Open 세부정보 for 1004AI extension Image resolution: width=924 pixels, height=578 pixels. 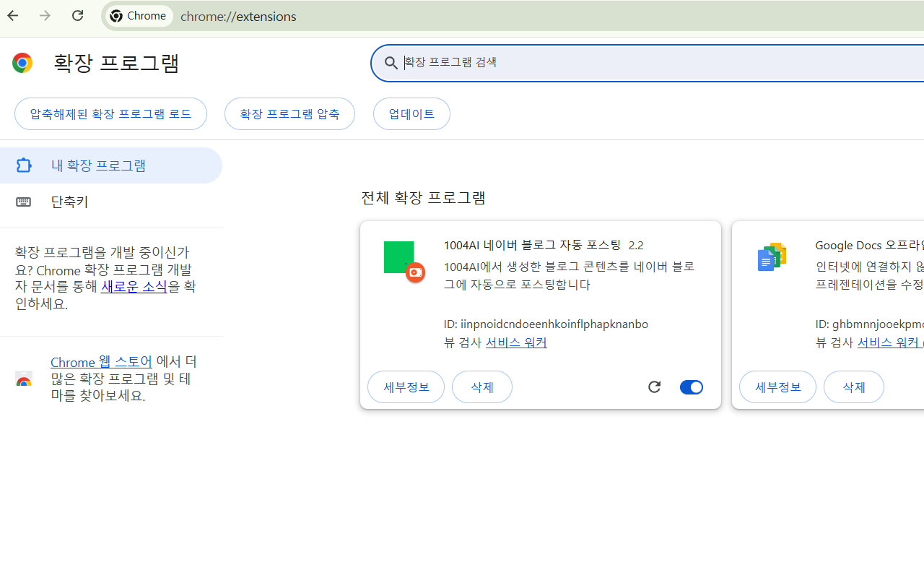406,387
